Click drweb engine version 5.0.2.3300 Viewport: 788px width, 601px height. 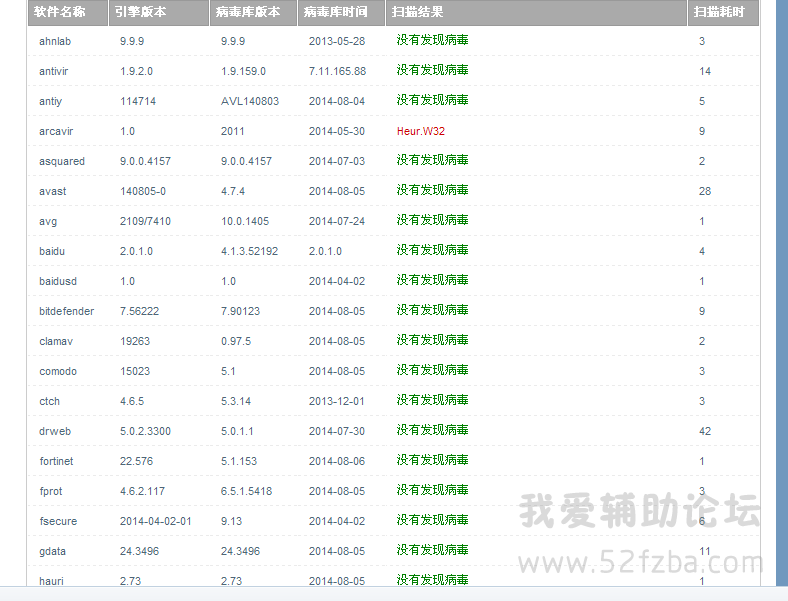145,432
